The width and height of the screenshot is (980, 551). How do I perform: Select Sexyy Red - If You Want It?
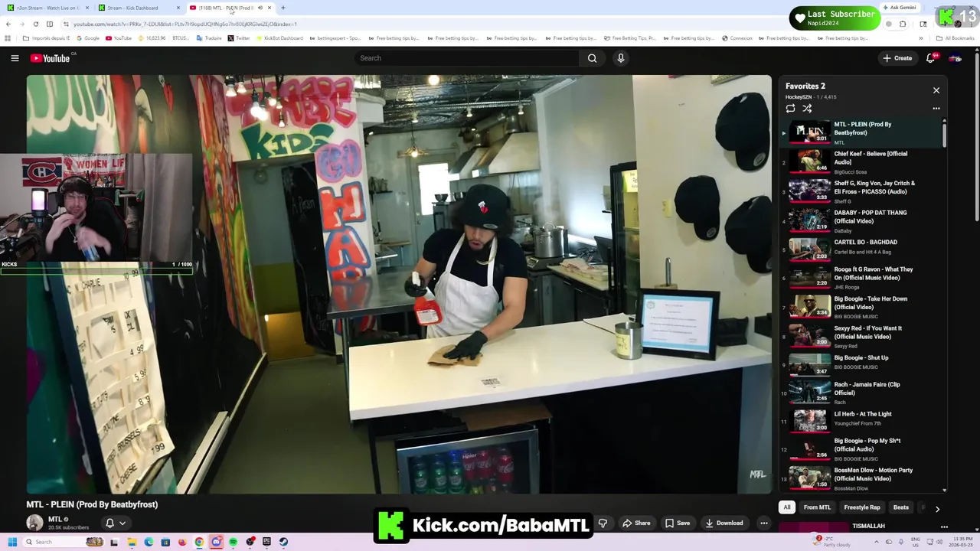click(861, 336)
